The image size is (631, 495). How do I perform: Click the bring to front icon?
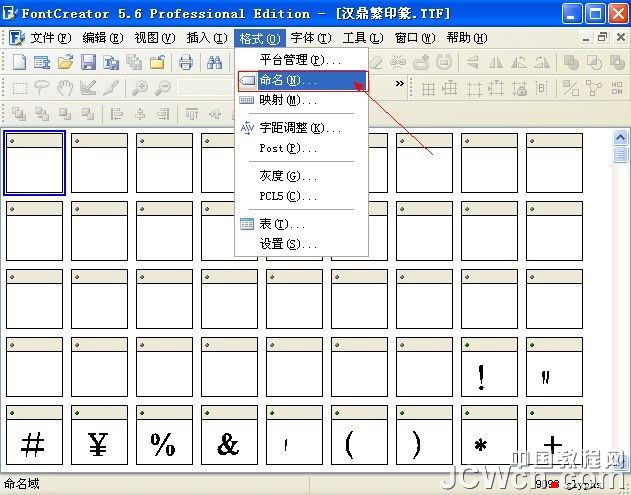click(x=19, y=114)
